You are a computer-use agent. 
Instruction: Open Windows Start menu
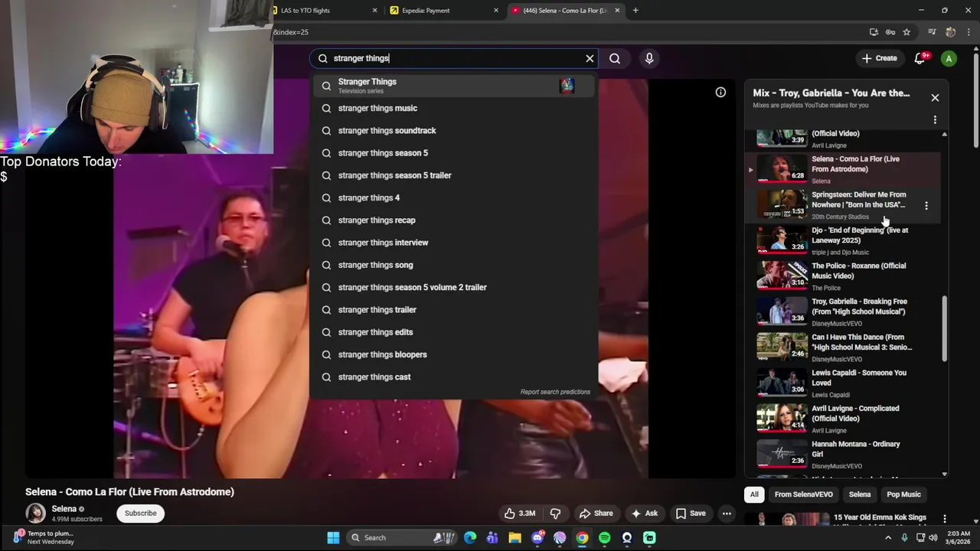333,538
